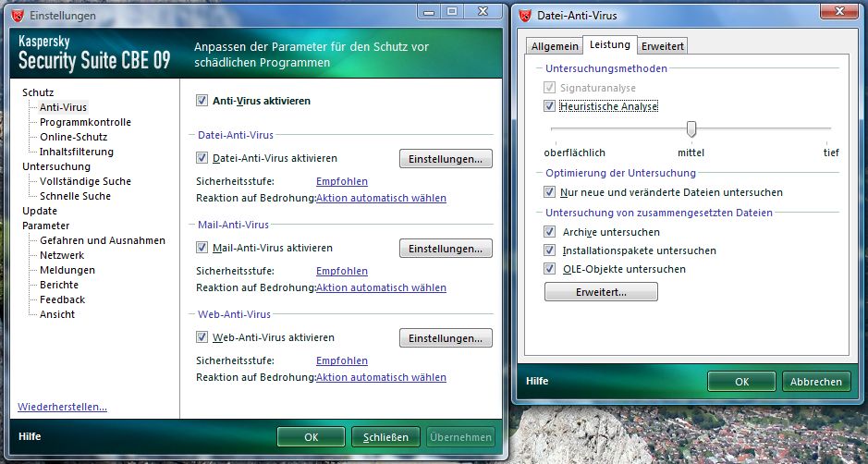Toggle Nur neue und veränderte Dateien untersuchen
This screenshot has height=464, width=868.
[549, 192]
